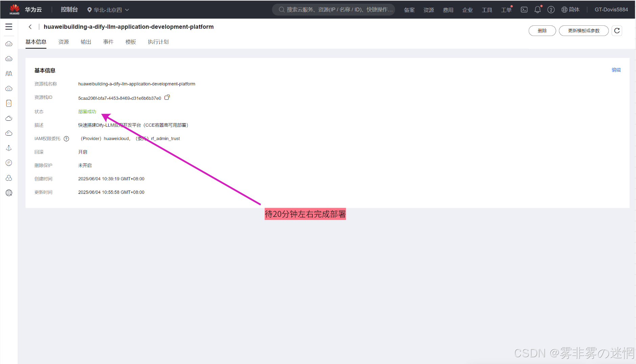The image size is (636, 364).
Task: Click the 编辑 link in 基本信息
Action: pyautogui.click(x=616, y=70)
